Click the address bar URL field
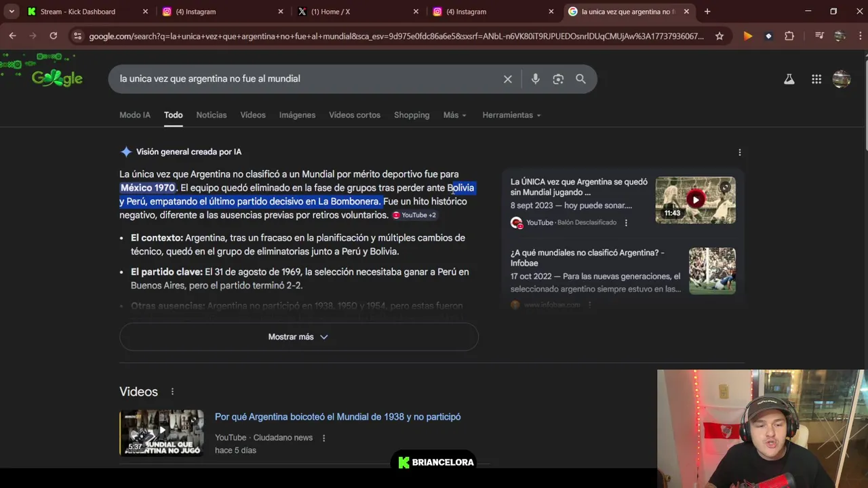The image size is (868, 488). click(397, 36)
